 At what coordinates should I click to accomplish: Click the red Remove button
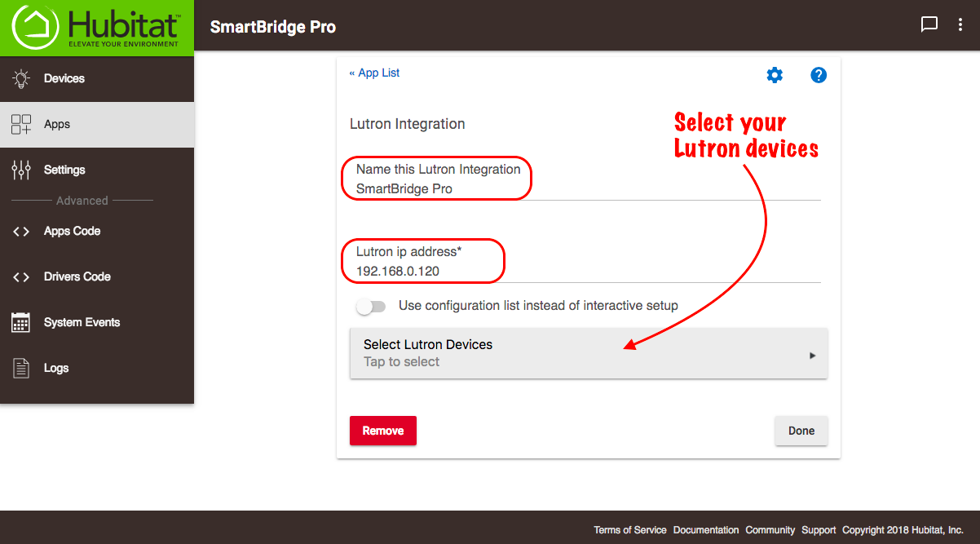(x=383, y=431)
